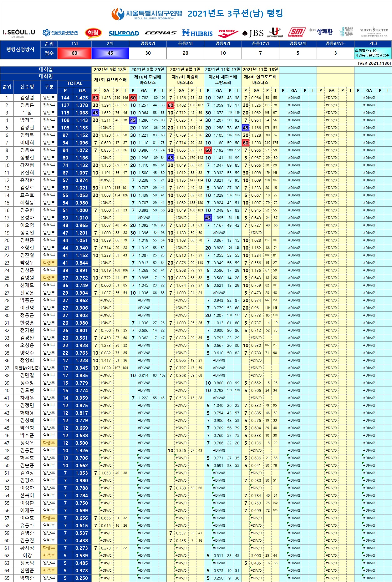Select the 공동33위 rank header
The height and width of the screenshot is (582, 392).
298,44
